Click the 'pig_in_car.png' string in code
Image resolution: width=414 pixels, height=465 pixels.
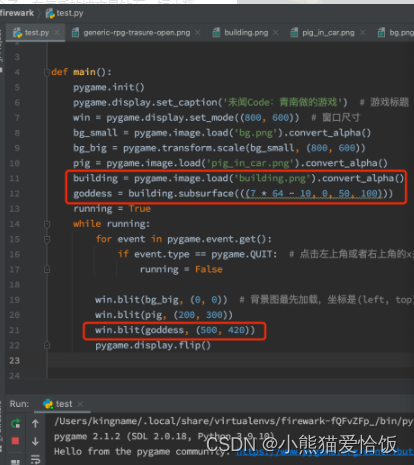(250, 163)
